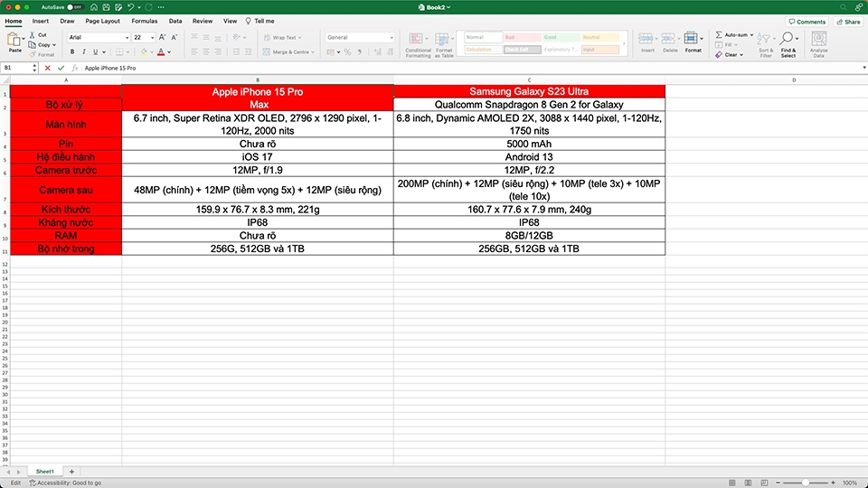The image size is (868, 488).
Task: Open the Comments pane
Action: coord(807,22)
